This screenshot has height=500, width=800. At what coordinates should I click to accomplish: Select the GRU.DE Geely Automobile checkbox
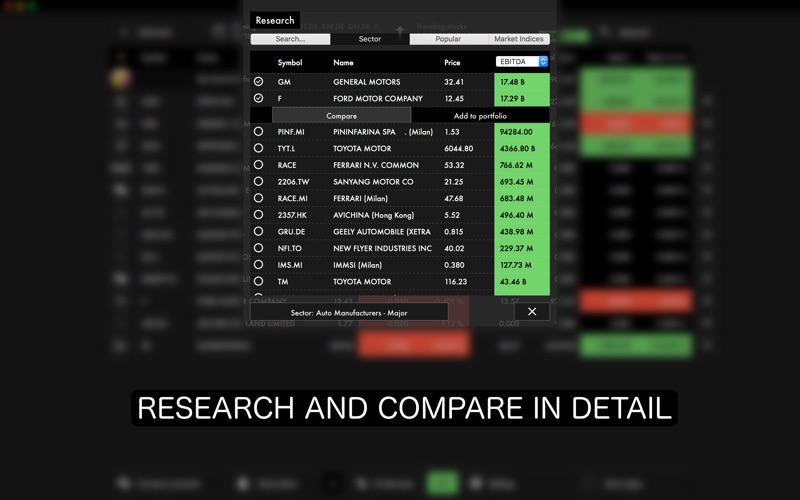(x=259, y=232)
